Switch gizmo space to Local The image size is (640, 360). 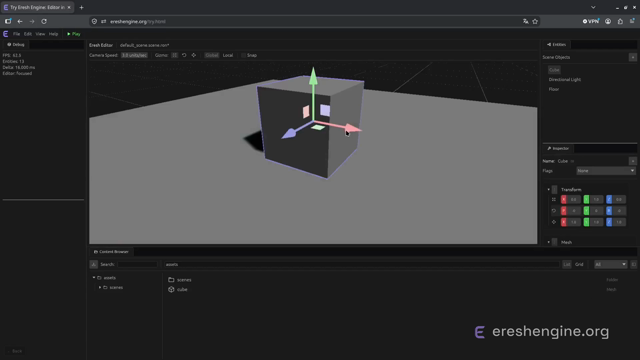click(x=228, y=55)
